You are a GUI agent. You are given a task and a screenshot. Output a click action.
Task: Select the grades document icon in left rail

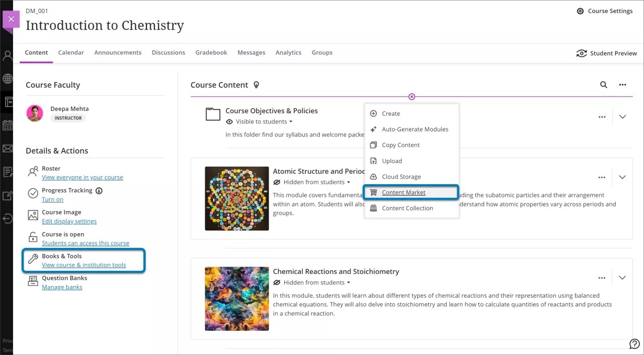pos(8,172)
